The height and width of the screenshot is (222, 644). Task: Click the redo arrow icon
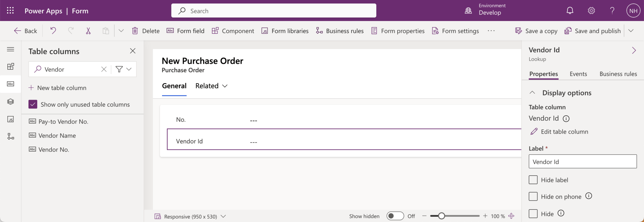point(71,31)
